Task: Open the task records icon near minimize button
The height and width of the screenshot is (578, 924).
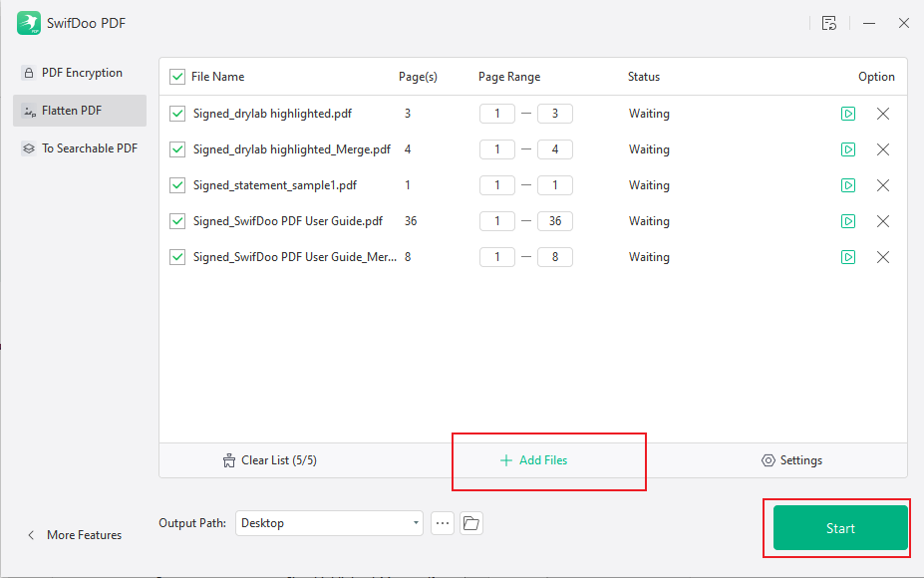Action: [828, 22]
